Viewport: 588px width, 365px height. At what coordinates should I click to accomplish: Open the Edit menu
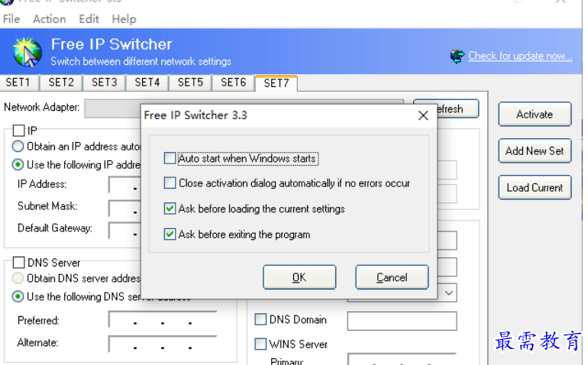(89, 19)
